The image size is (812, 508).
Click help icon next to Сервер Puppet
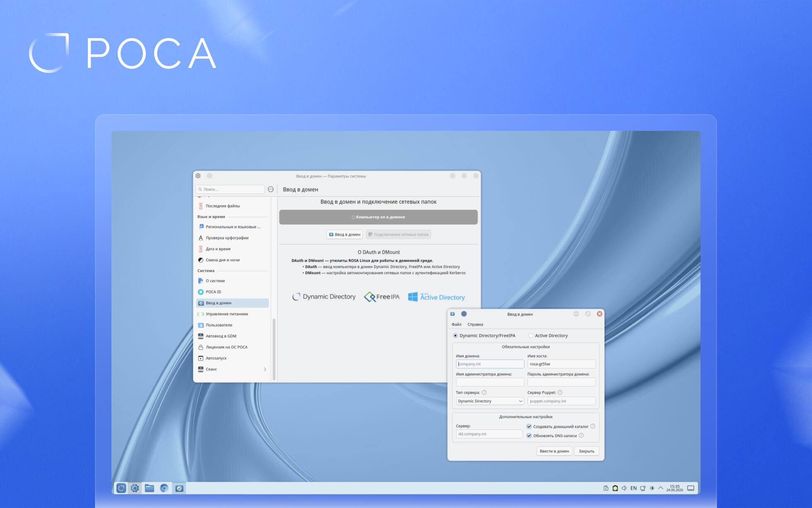pyautogui.click(x=560, y=392)
